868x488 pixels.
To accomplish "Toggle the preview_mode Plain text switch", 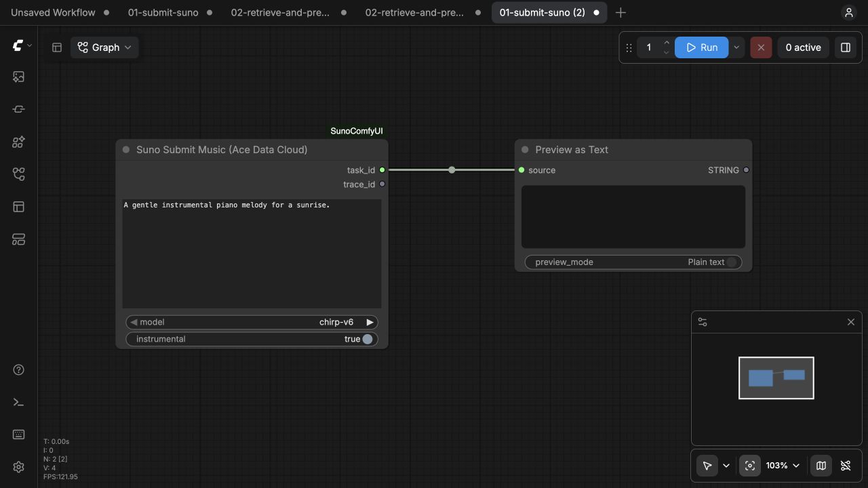I will pos(732,262).
